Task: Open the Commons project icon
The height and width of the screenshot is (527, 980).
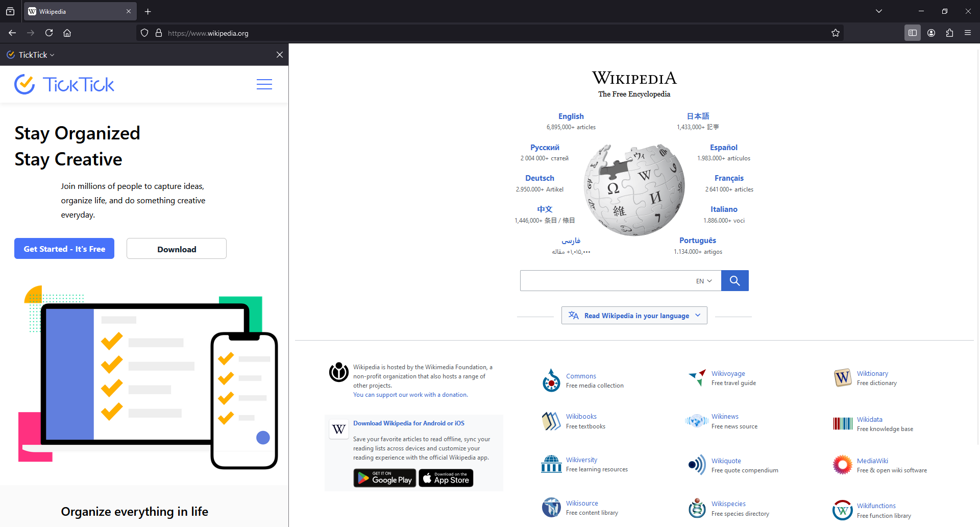Action: click(551, 380)
